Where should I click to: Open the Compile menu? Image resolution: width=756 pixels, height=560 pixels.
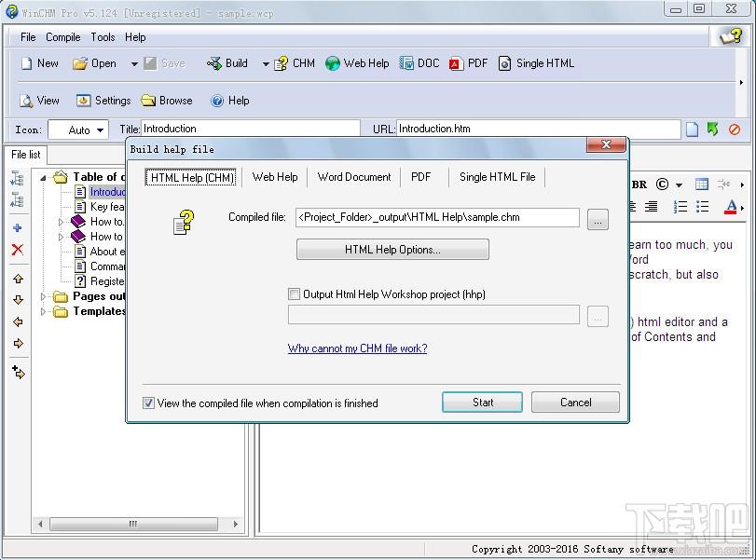click(x=63, y=37)
